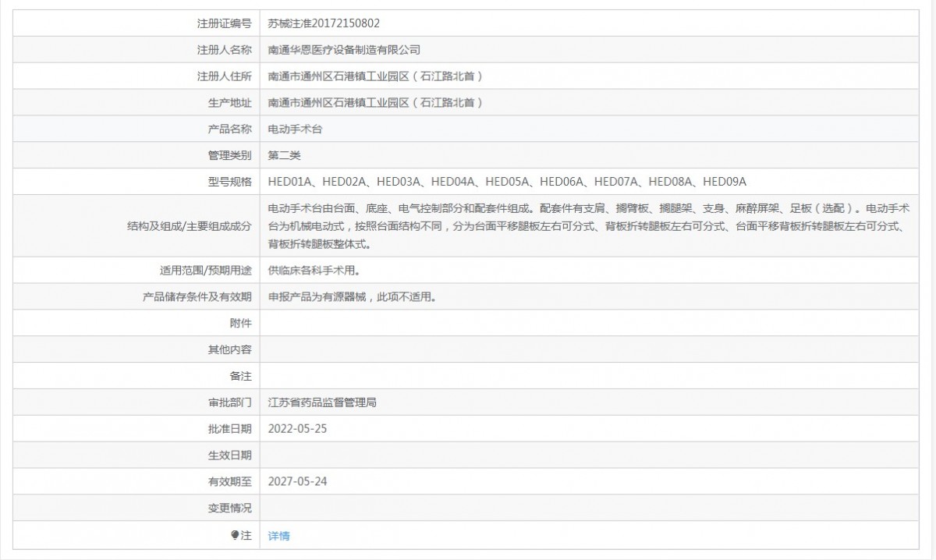This screenshot has height=560, width=936.
Task: Click the 有效期至 label
Action: pos(230,481)
